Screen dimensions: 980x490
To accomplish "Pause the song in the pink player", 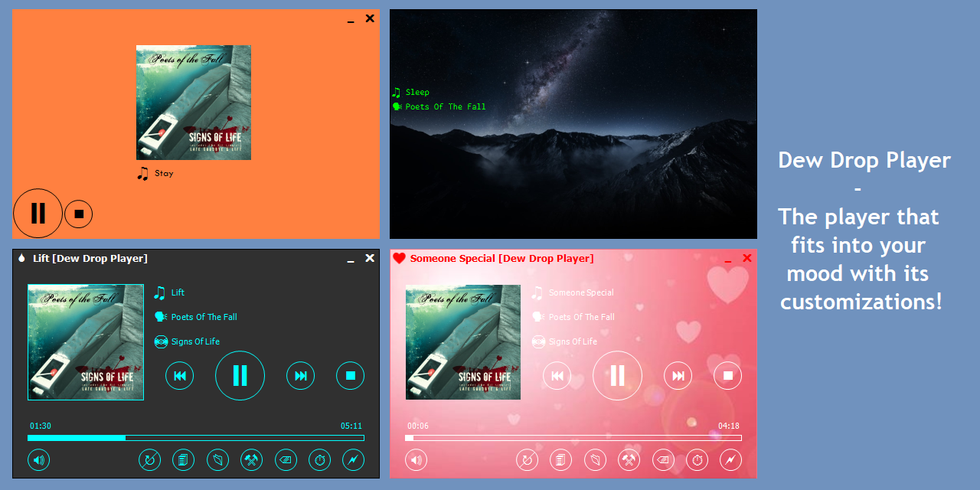I will (617, 375).
